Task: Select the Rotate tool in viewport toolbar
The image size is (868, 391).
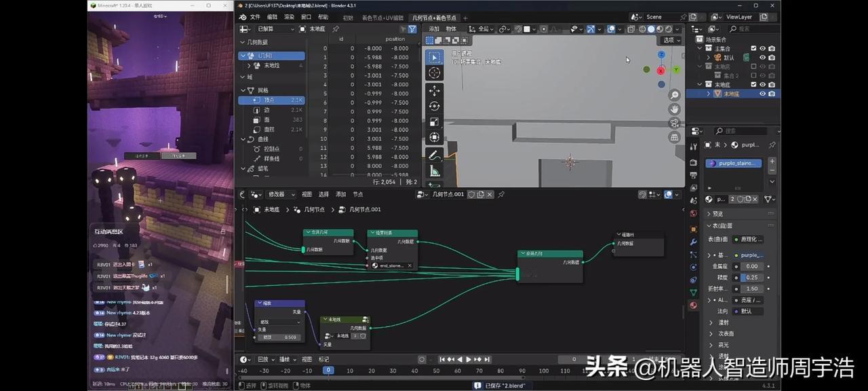Action: (435, 106)
